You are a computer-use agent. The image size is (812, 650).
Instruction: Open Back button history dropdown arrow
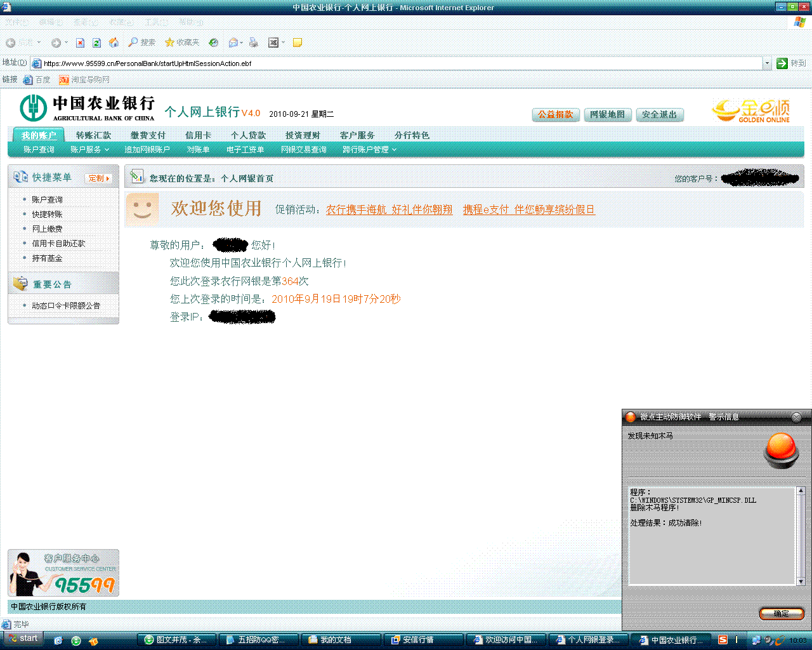39,43
